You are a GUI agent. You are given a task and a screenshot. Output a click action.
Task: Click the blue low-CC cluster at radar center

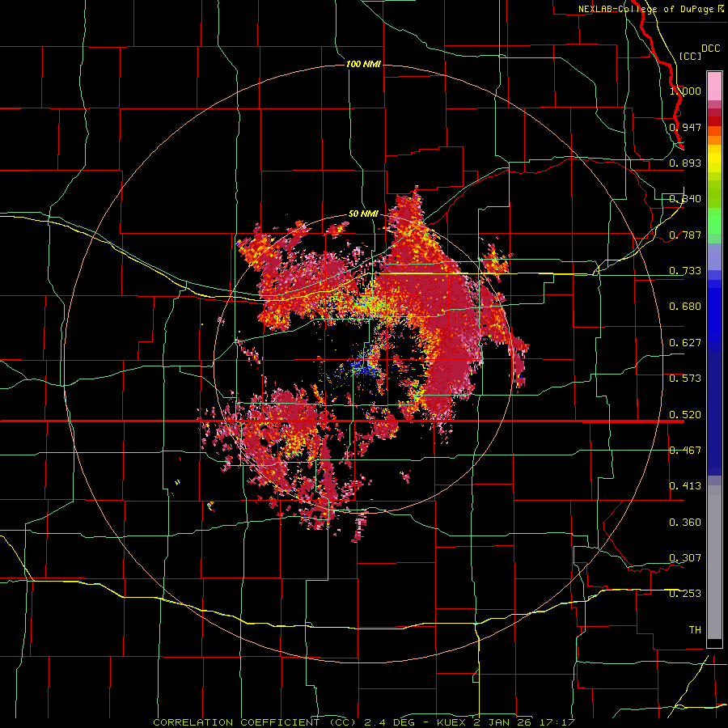[x=362, y=366]
